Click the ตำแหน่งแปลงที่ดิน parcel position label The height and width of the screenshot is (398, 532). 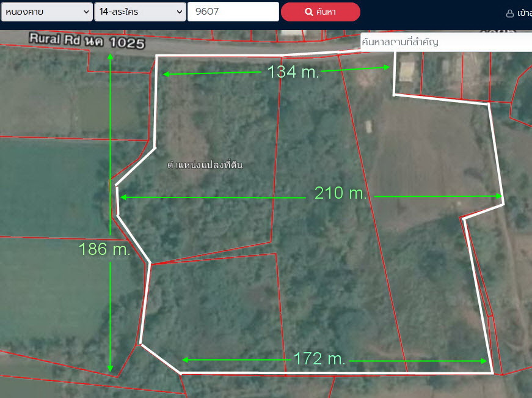click(x=205, y=165)
